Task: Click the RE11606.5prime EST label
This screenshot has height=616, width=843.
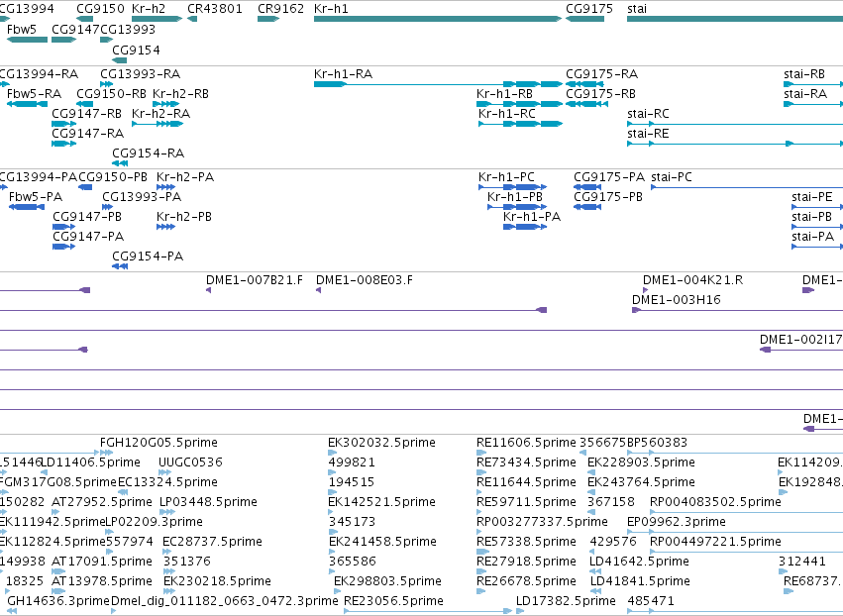Action: [526, 443]
